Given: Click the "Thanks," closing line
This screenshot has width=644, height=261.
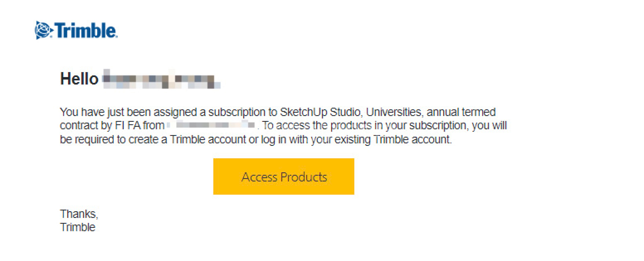Looking at the screenshot, I should coord(79,214).
